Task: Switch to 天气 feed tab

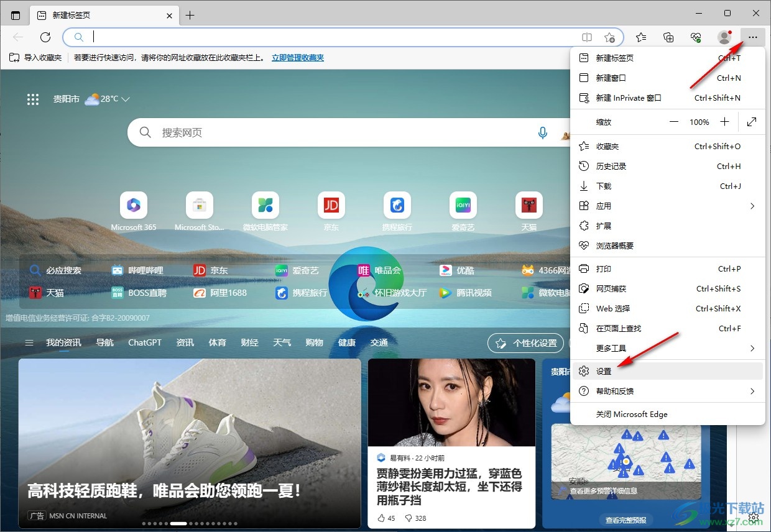Action: 282,342
